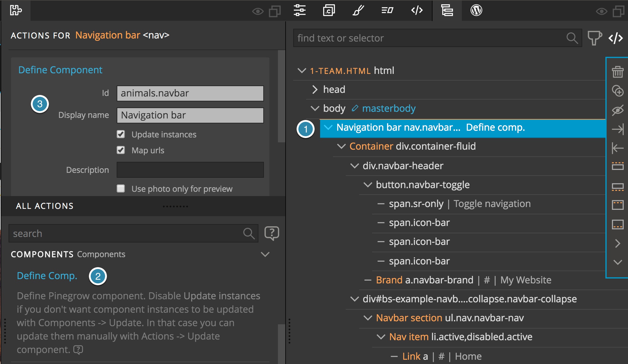Open the Element code panel tab
628x364 pixels.
417,10
